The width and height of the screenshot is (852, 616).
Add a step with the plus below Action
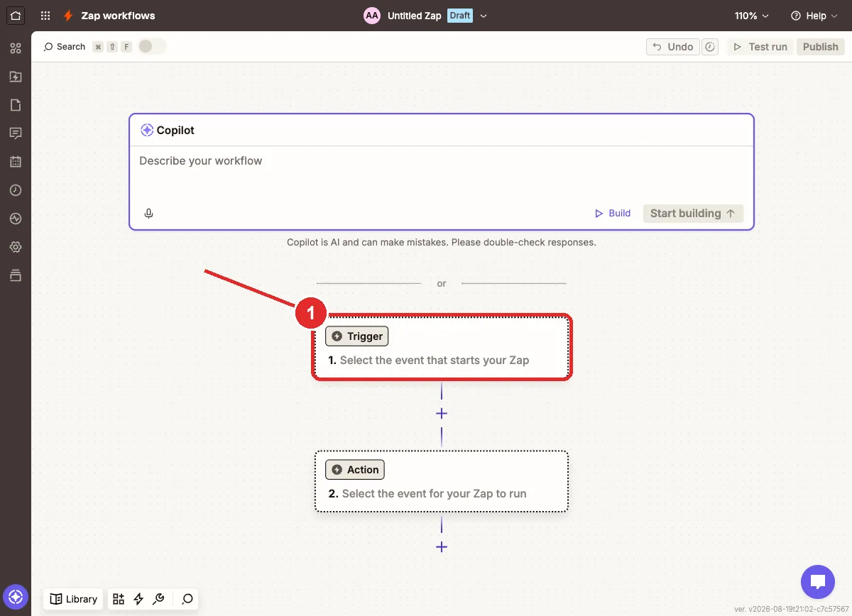point(442,546)
